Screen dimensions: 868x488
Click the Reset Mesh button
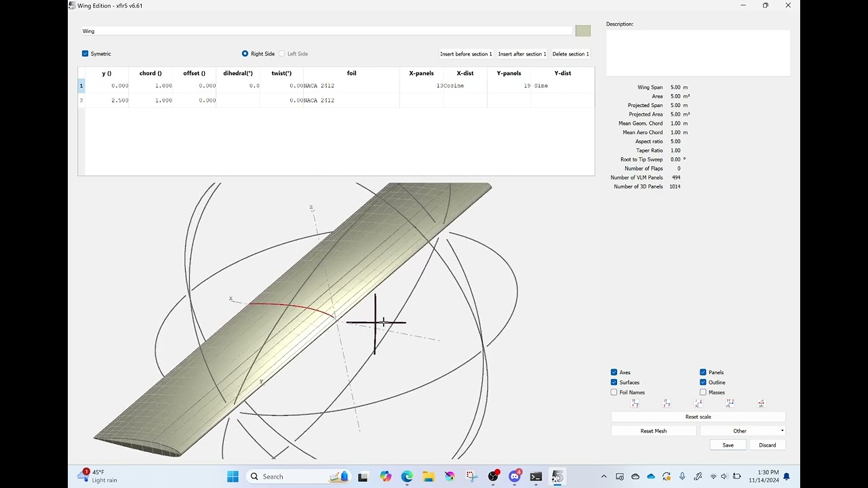pos(654,431)
